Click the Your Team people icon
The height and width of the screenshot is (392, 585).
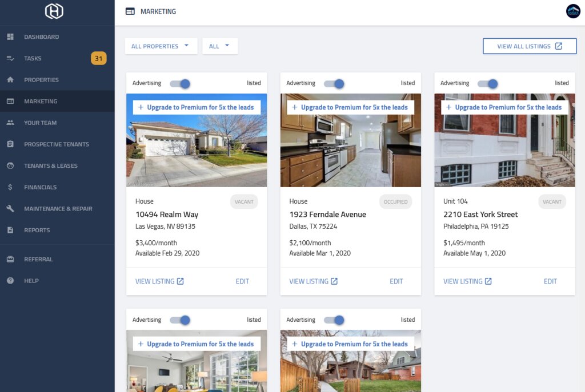[x=10, y=123]
